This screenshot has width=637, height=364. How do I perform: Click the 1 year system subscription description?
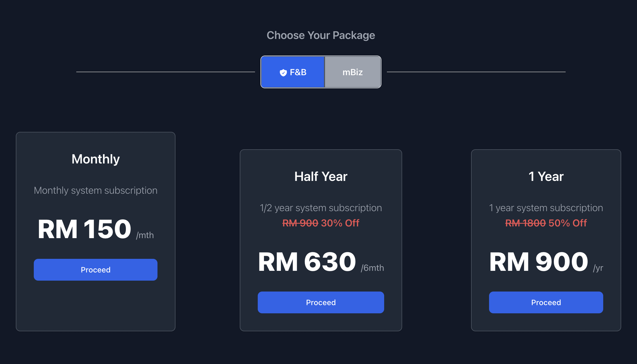click(546, 208)
